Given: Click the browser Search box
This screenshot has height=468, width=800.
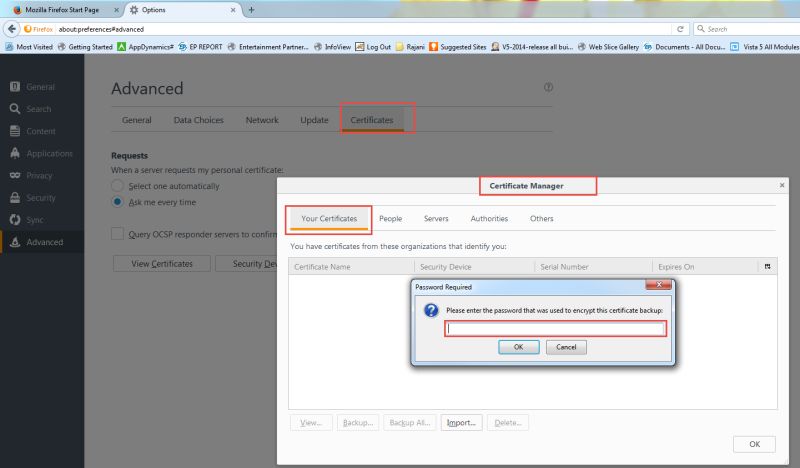Looking at the screenshot, I should coord(747,29).
